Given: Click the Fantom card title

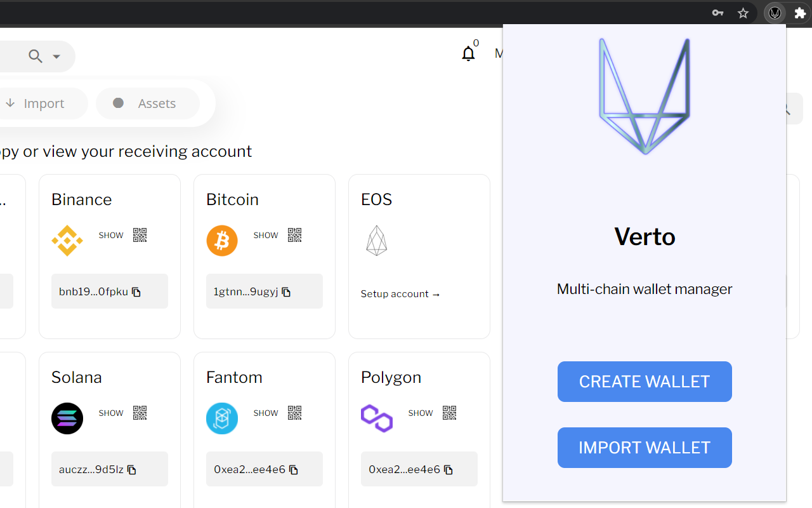Looking at the screenshot, I should pyautogui.click(x=234, y=377).
